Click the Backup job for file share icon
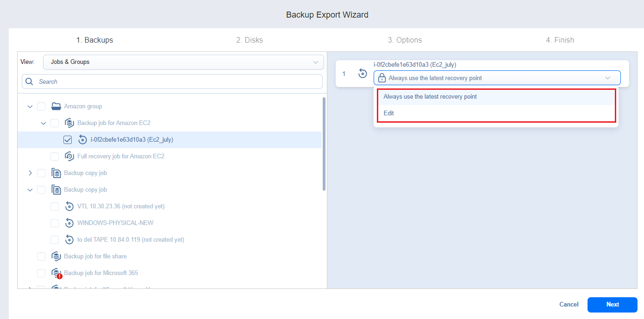644x319 pixels. tap(56, 256)
